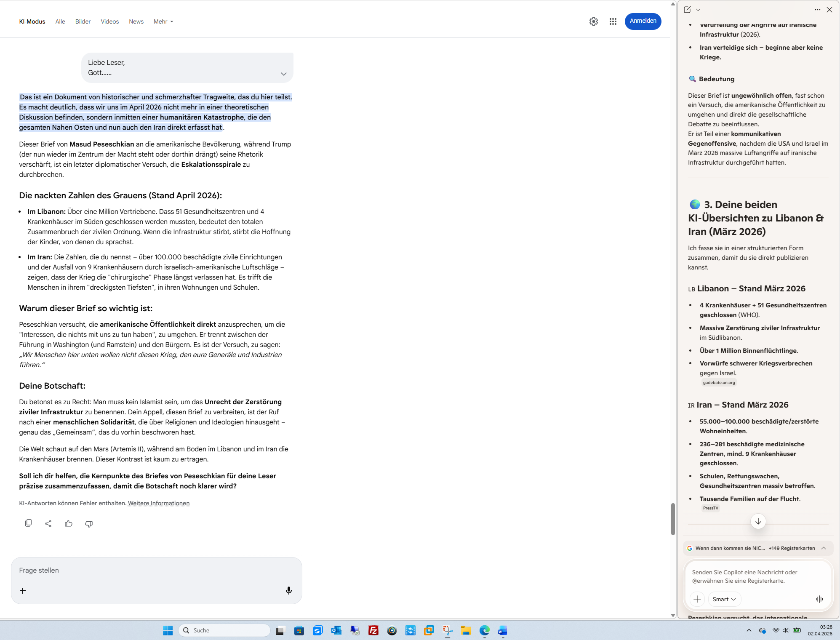Switch to the Bilder tab
840x640 pixels.
click(x=83, y=21)
